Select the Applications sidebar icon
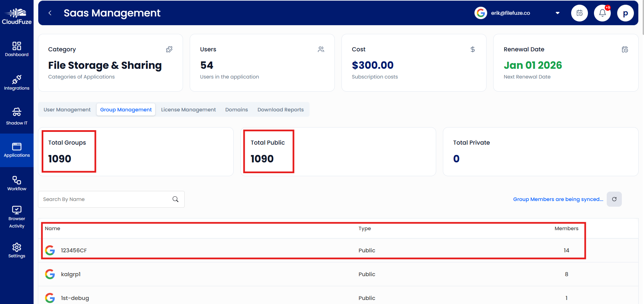Screen dimensions: 644x304 [16, 150]
